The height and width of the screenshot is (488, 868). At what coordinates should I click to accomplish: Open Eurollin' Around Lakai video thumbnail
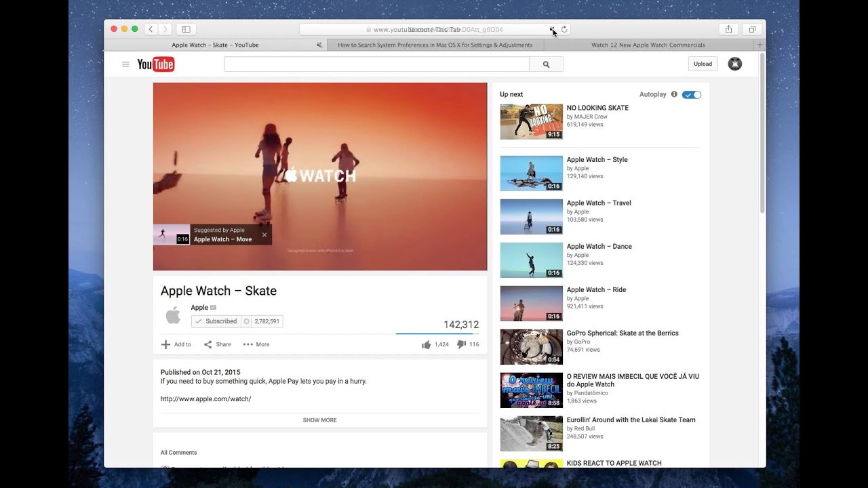click(532, 433)
